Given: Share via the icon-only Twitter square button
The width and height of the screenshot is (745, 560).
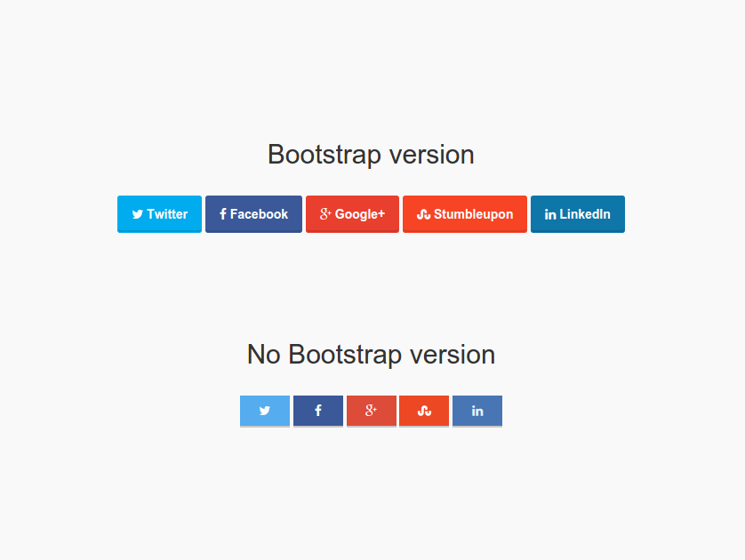Looking at the screenshot, I should click(265, 411).
